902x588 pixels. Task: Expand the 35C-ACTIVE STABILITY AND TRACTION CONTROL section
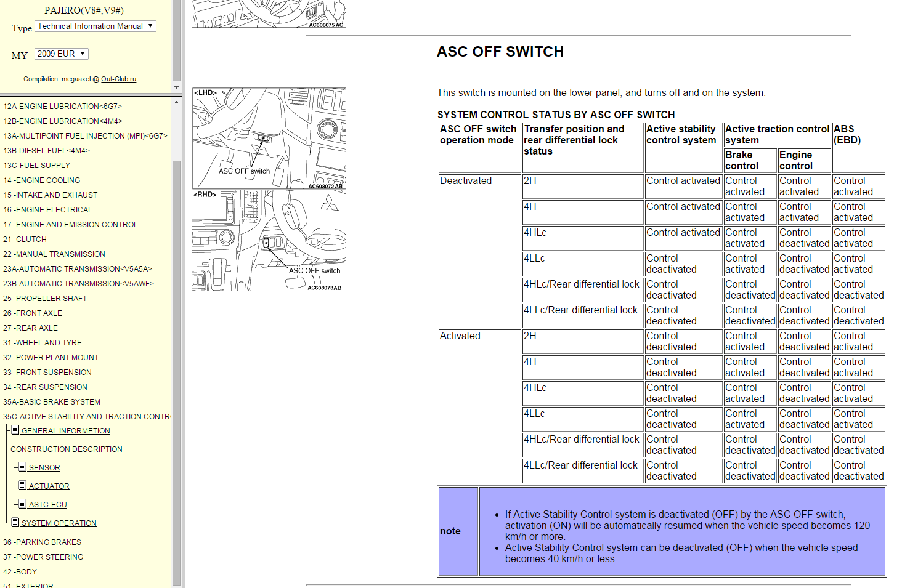pos(86,417)
